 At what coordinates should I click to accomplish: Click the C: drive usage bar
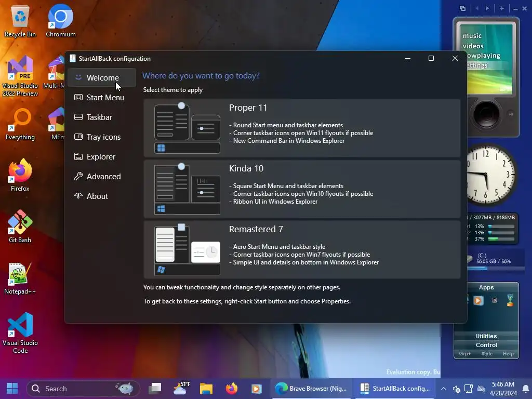tap(496, 269)
